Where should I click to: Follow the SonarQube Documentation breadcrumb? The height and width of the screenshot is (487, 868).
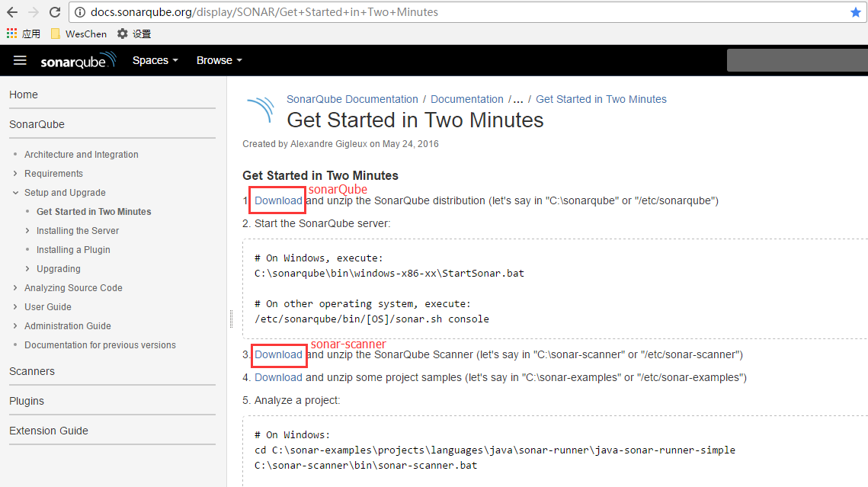pos(352,99)
